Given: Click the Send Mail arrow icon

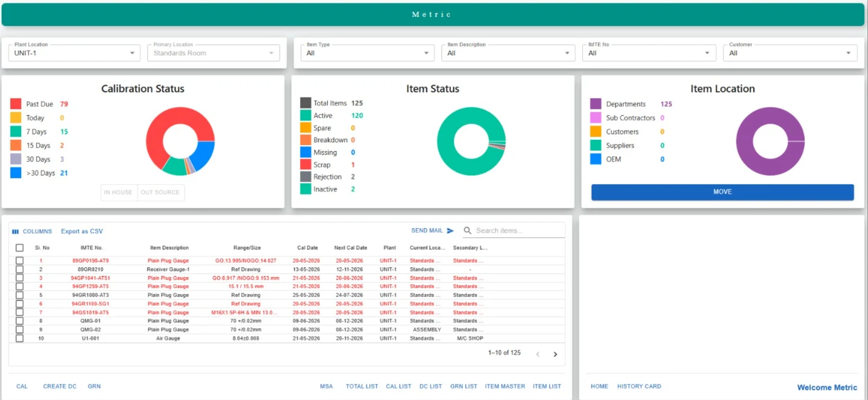Looking at the screenshot, I should point(450,231).
